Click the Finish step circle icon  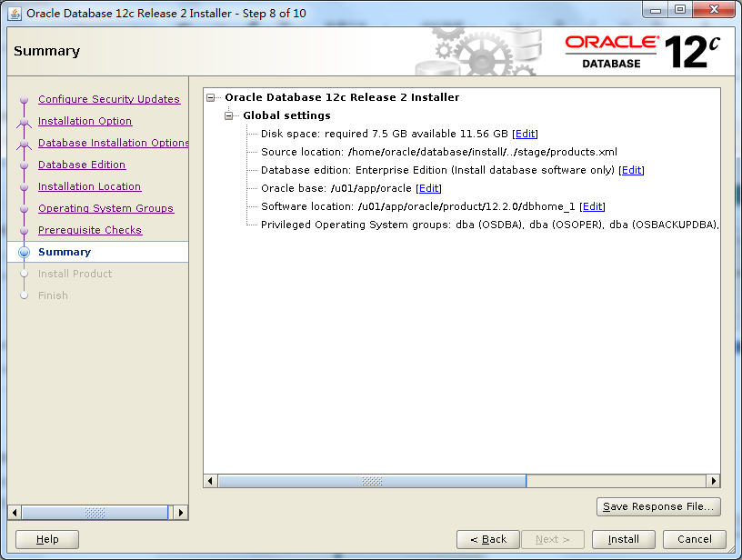(25, 295)
